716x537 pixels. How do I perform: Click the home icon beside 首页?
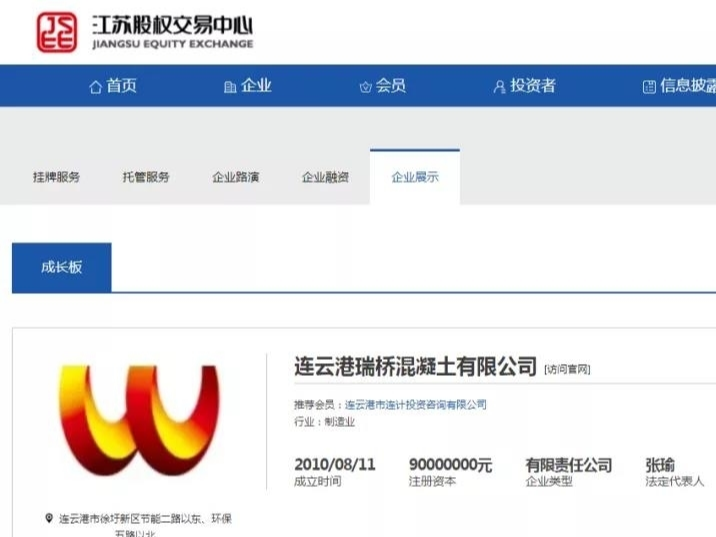pyautogui.click(x=95, y=86)
